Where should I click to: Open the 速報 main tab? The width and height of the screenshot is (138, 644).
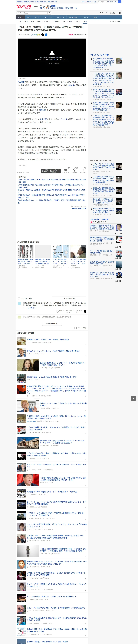(x=28, y=17)
